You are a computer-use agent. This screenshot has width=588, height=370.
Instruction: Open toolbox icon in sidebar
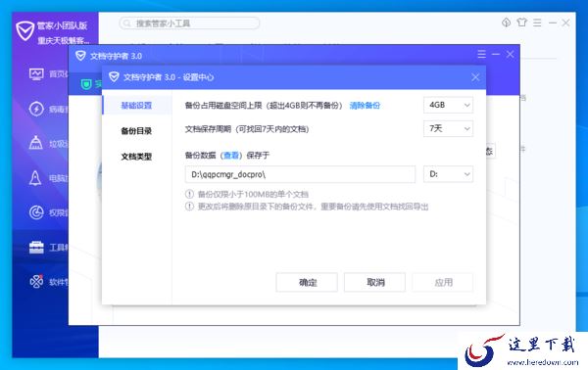click(36, 248)
